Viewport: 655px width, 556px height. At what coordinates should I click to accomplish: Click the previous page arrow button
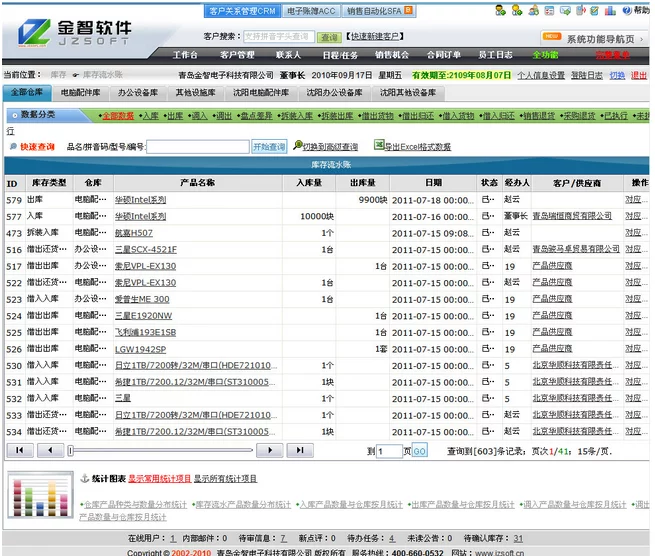(51, 451)
